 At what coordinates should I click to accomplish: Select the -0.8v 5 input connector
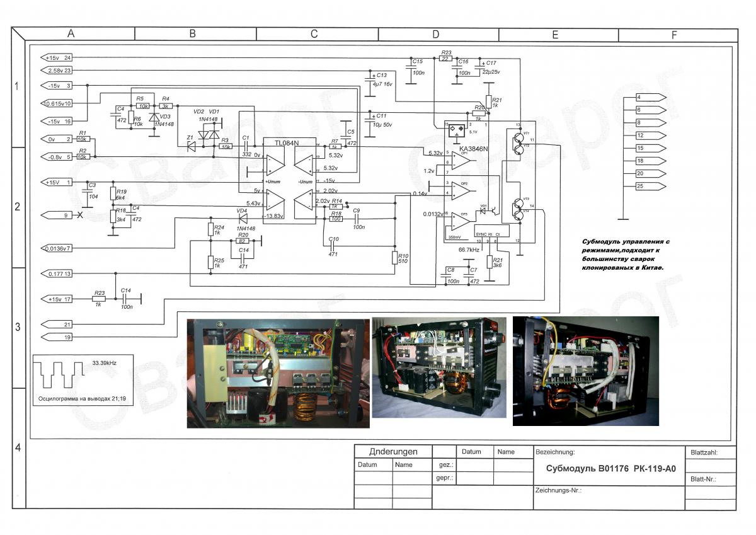pyautogui.click(x=58, y=157)
